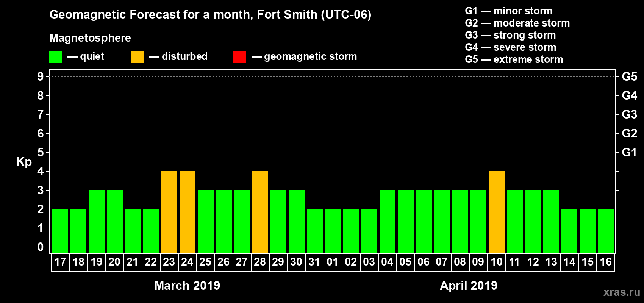Image resolution: width=644 pixels, height=303 pixels.
Task: Click the 'Magnetosphere' heading
Action: [x=90, y=38]
